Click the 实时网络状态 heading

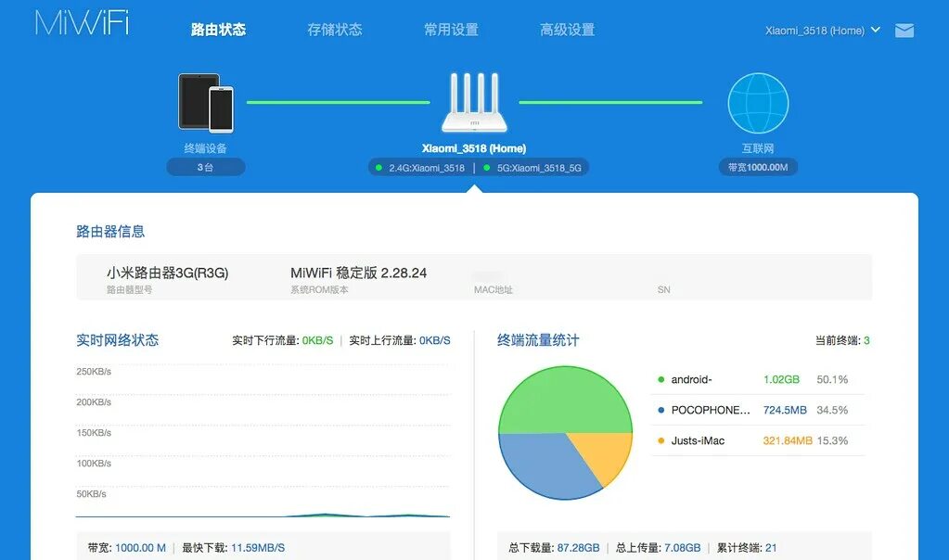(x=118, y=340)
